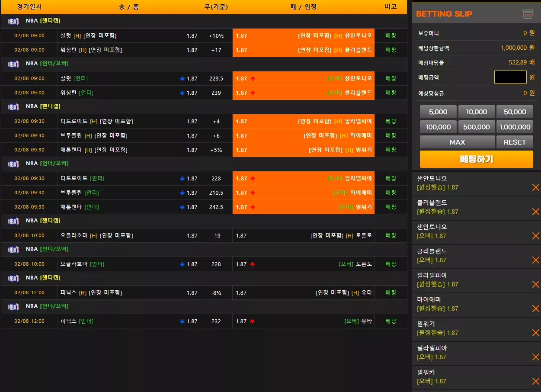541x392 pixels.
Task: Select 오클라호마 [언더] 228
Action: tap(129, 264)
